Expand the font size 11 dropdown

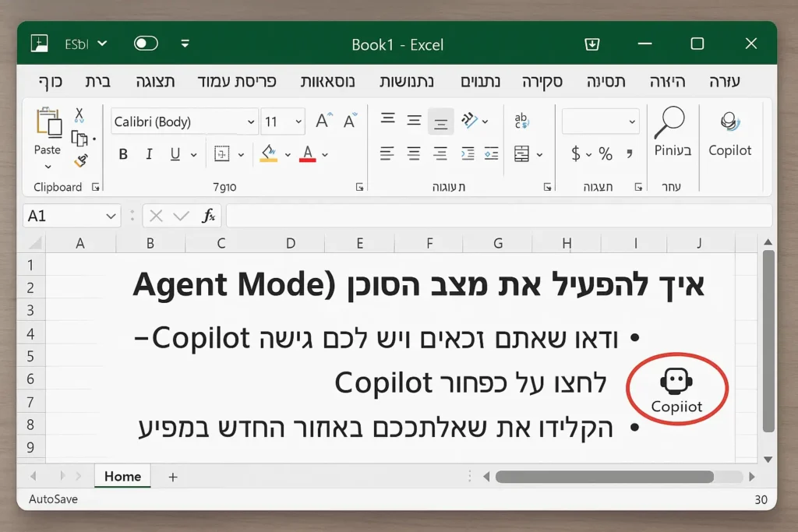point(298,122)
